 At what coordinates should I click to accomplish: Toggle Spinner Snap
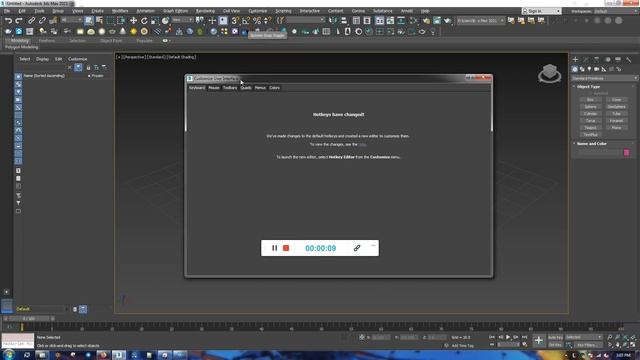click(268, 20)
